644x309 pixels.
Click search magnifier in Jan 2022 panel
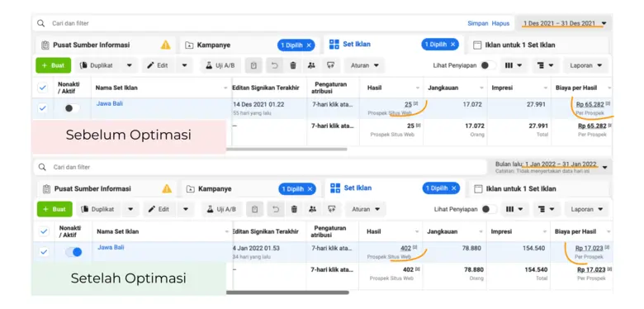(42, 167)
